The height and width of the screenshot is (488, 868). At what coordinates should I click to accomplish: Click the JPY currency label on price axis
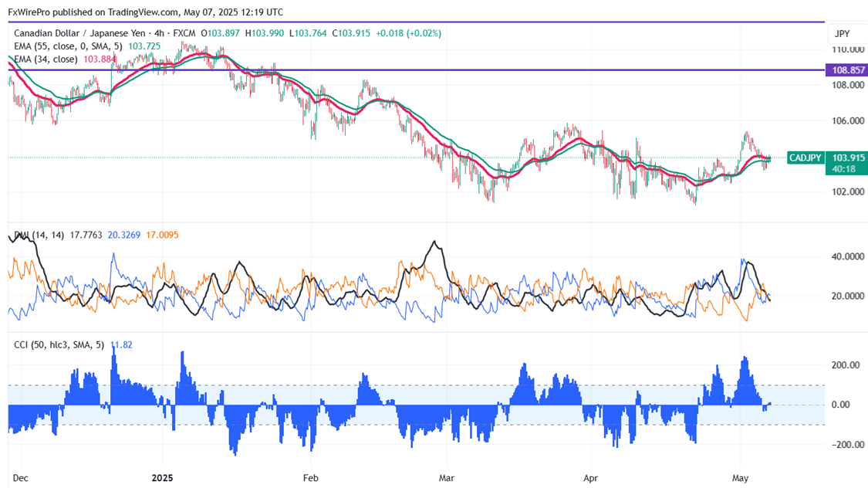click(842, 34)
